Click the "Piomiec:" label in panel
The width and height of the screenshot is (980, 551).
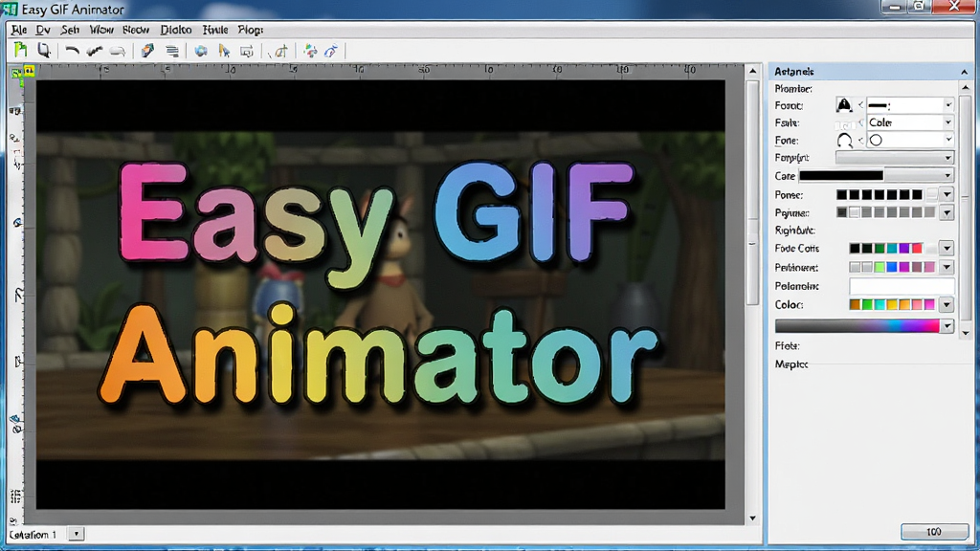(x=793, y=89)
